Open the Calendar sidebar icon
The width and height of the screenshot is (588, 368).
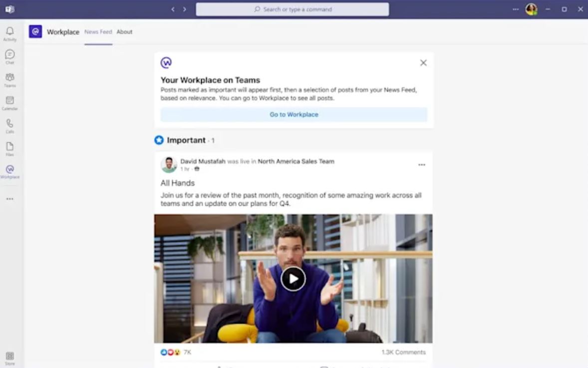click(10, 103)
